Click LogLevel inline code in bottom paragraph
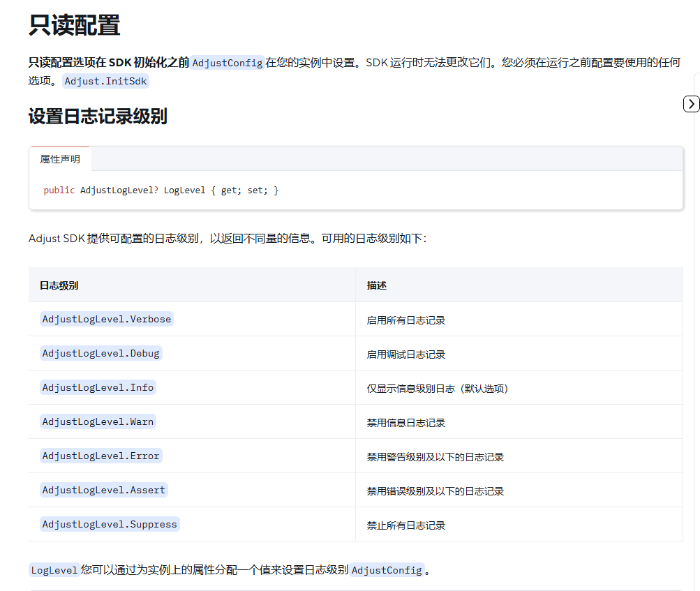The height and width of the screenshot is (591, 700). point(54,570)
